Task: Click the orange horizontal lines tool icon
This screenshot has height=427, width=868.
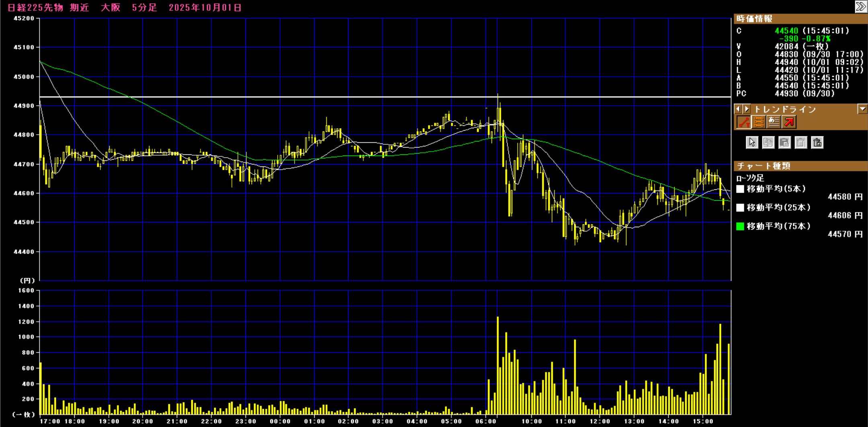Action: coord(758,122)
